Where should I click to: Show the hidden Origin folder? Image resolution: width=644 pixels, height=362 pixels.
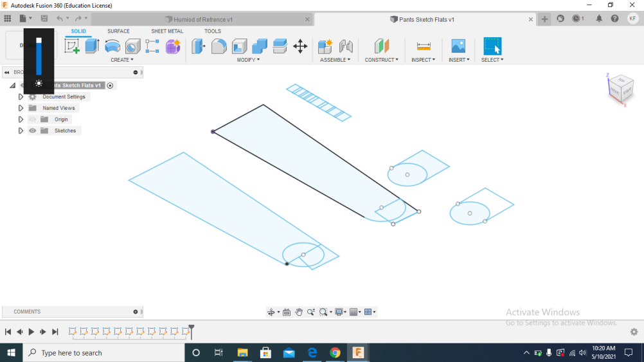pos(32,120)
